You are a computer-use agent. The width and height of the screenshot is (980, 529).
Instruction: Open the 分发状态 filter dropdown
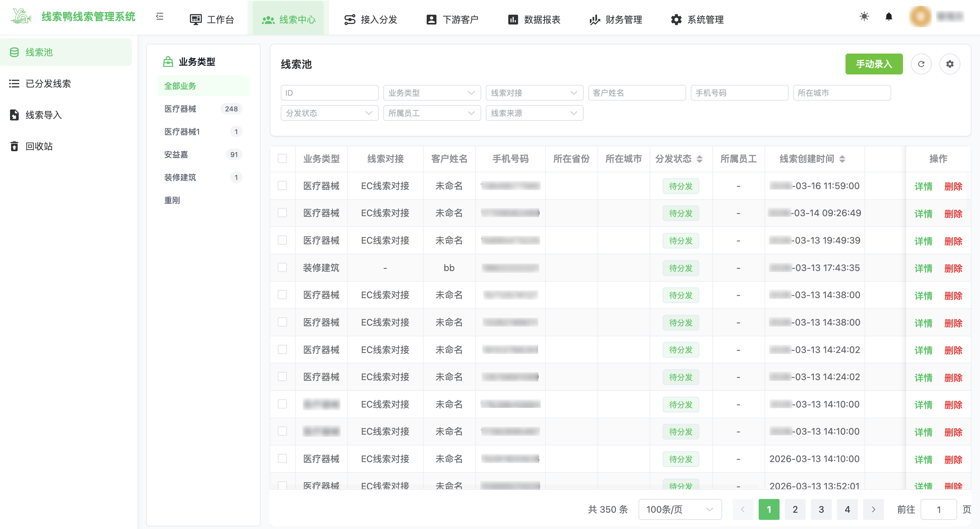(x=329, y=113)
